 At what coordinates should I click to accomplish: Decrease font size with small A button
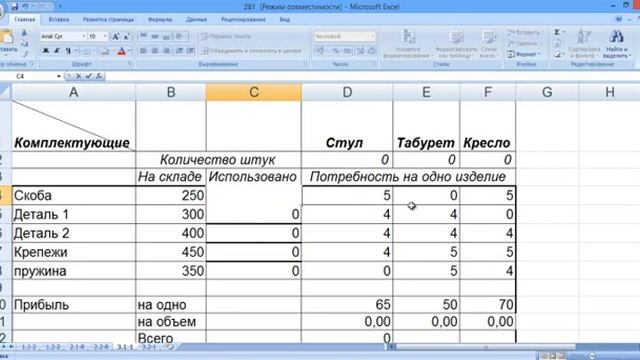pyautogui.click(x=126, y=36)
